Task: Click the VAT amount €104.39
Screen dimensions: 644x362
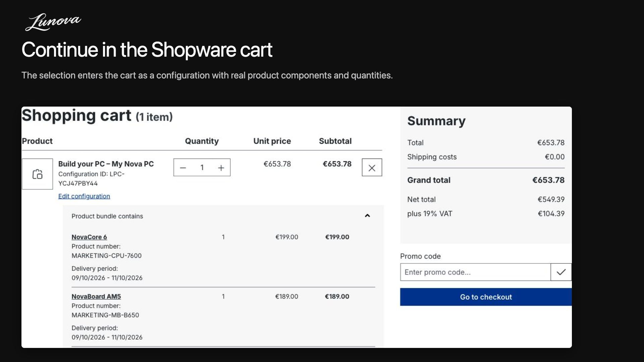Action: pyautogui.click(x=551, y=214)
